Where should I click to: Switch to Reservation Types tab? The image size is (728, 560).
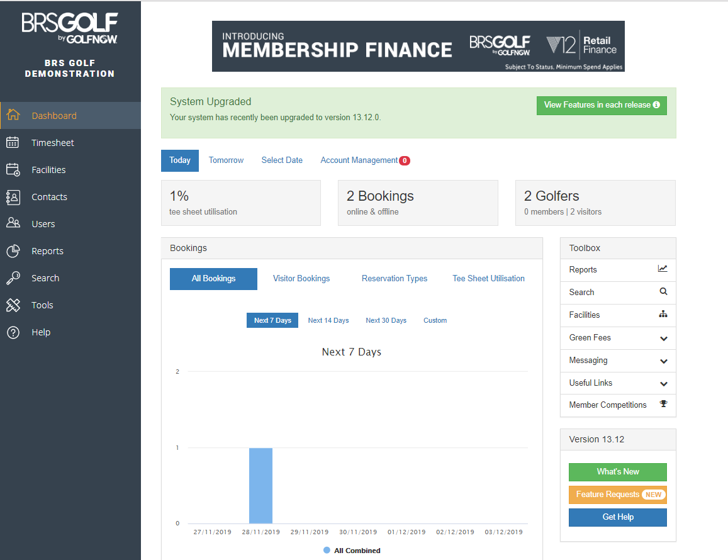pos(395,279)
